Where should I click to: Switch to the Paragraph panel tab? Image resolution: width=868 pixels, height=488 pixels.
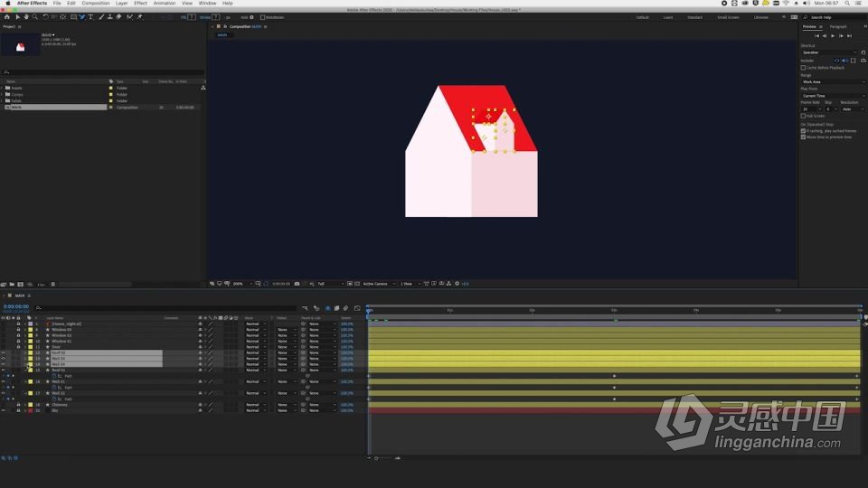coord(838,26)
